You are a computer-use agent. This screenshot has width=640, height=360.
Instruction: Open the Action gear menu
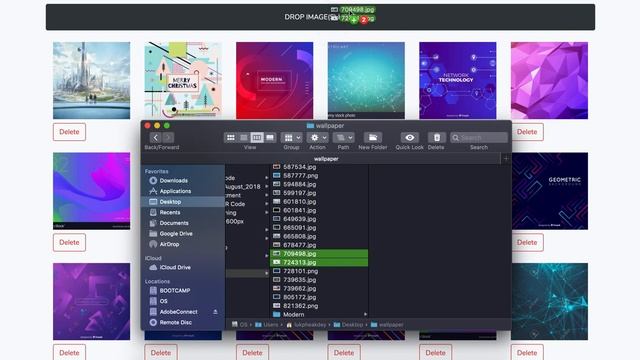tap(318, 138)
